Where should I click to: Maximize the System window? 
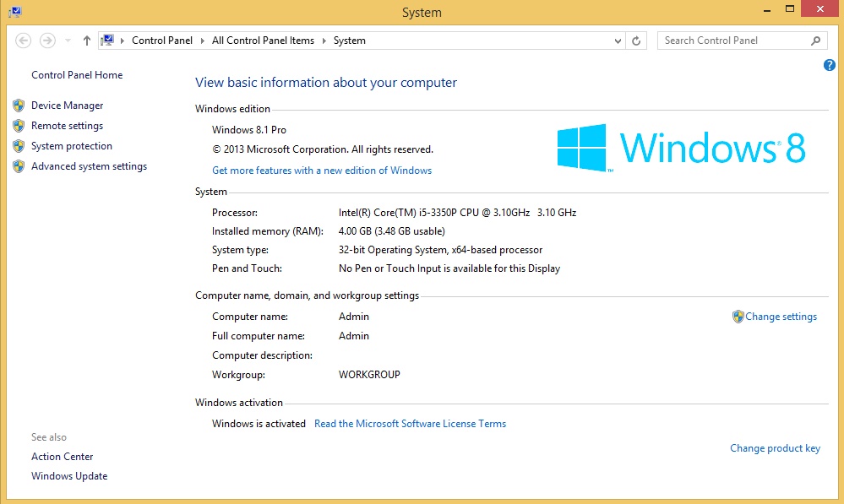point(790,8)
